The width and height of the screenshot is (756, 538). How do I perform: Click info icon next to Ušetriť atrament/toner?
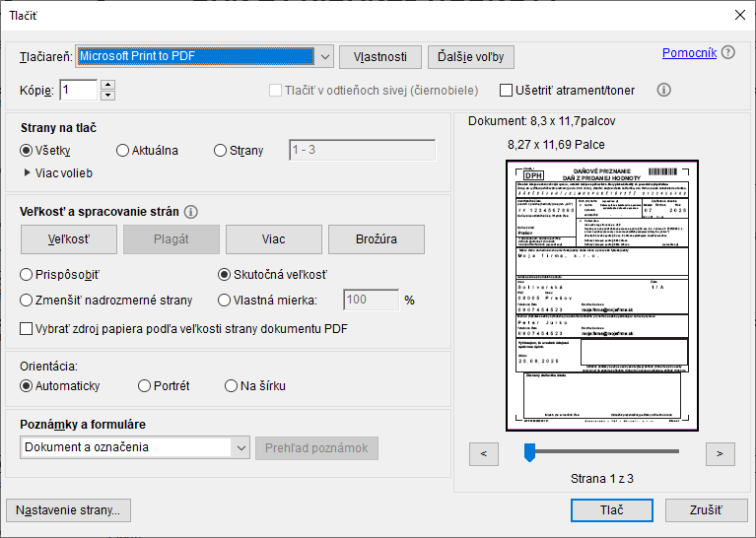tap(663, 90)
